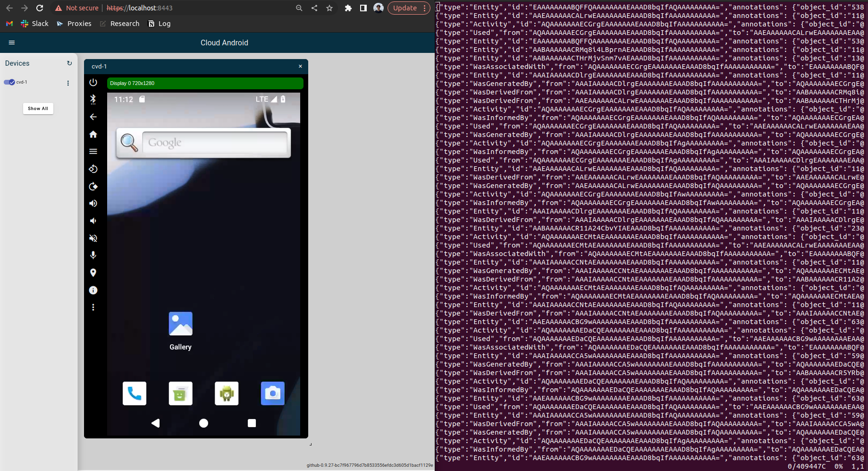Screen dimensions: 868x471
Task: Show device details info icon
Action: pyautogui.click(x=93, y=290)
